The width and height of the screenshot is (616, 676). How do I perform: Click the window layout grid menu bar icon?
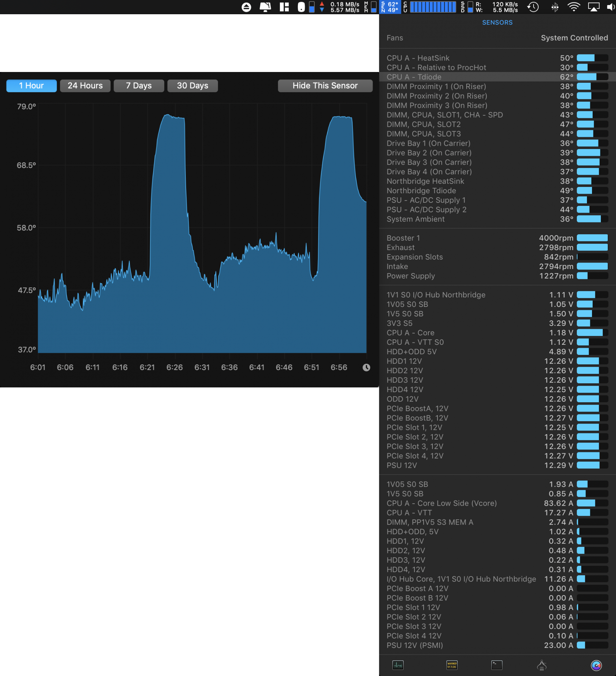[x=284, y=7]
